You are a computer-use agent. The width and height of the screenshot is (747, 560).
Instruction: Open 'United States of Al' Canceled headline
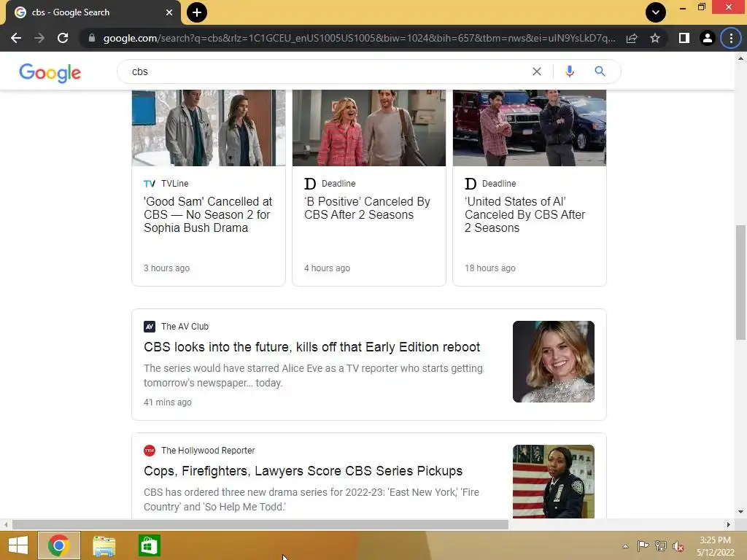(x=525, y=215)
